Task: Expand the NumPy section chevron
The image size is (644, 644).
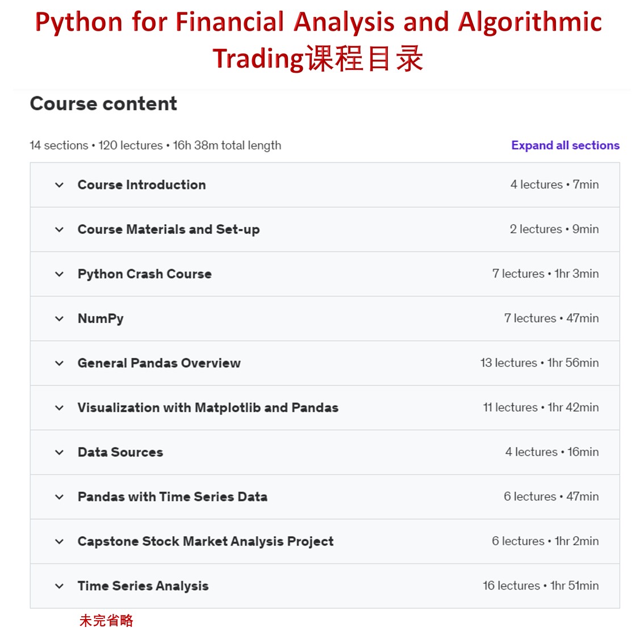Action: point(59,318)
